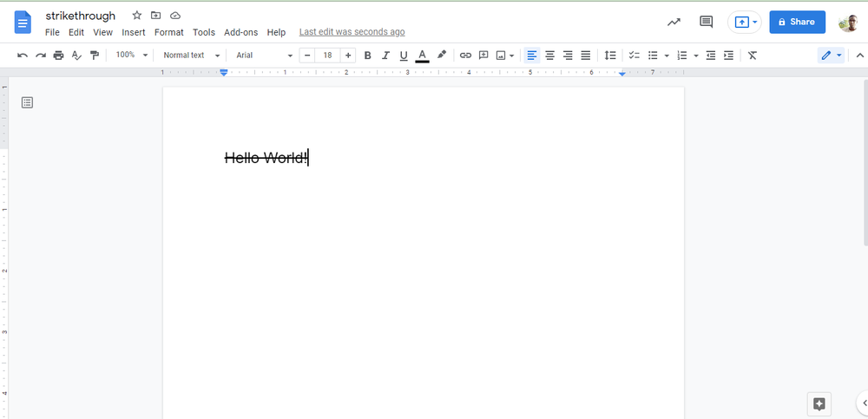Click the font size increase plus button

point(348,56)
